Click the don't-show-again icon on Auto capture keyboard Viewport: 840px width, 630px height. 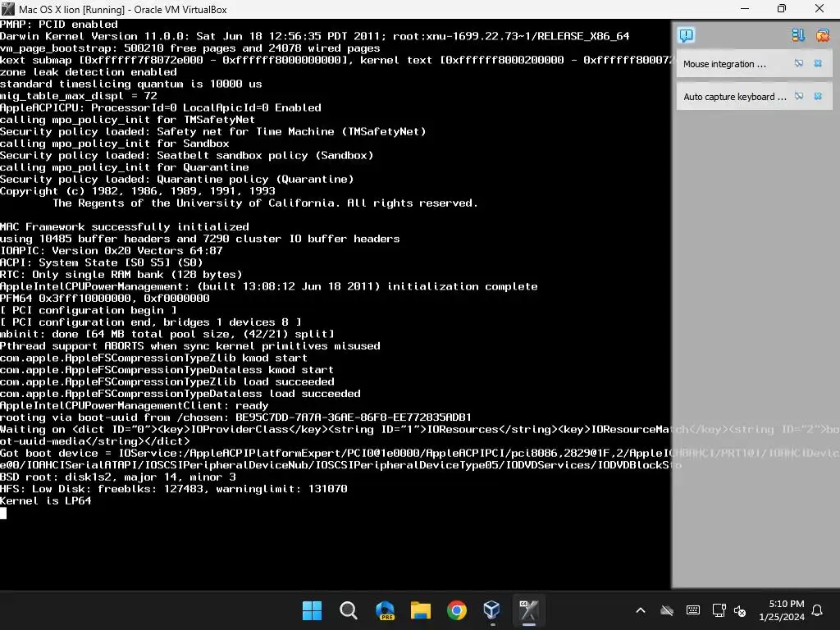pos(799,96)
